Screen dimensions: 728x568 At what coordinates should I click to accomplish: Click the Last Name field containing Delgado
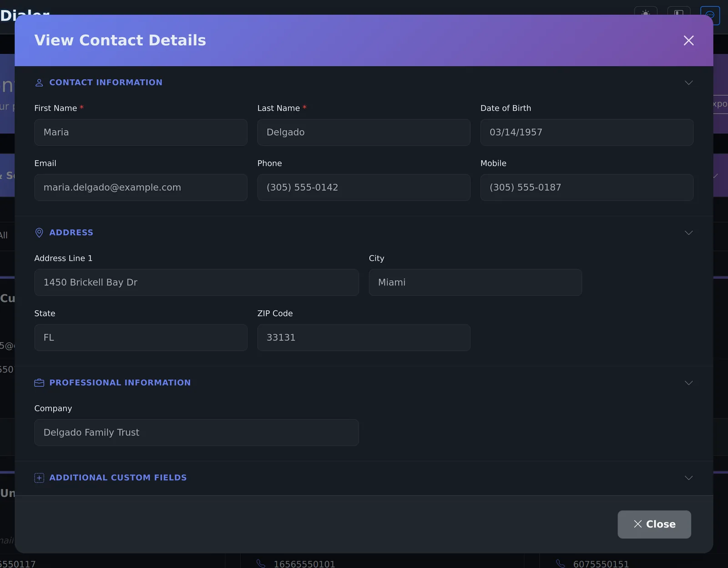click(364, 132)
